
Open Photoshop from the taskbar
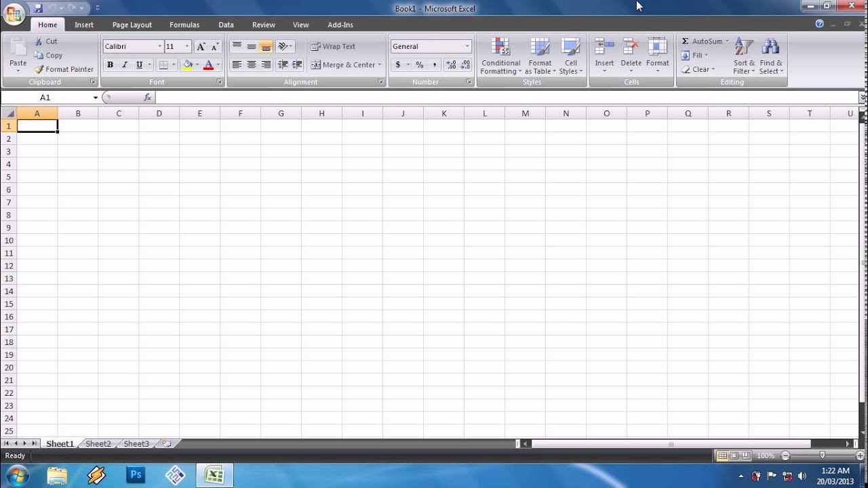136,475
